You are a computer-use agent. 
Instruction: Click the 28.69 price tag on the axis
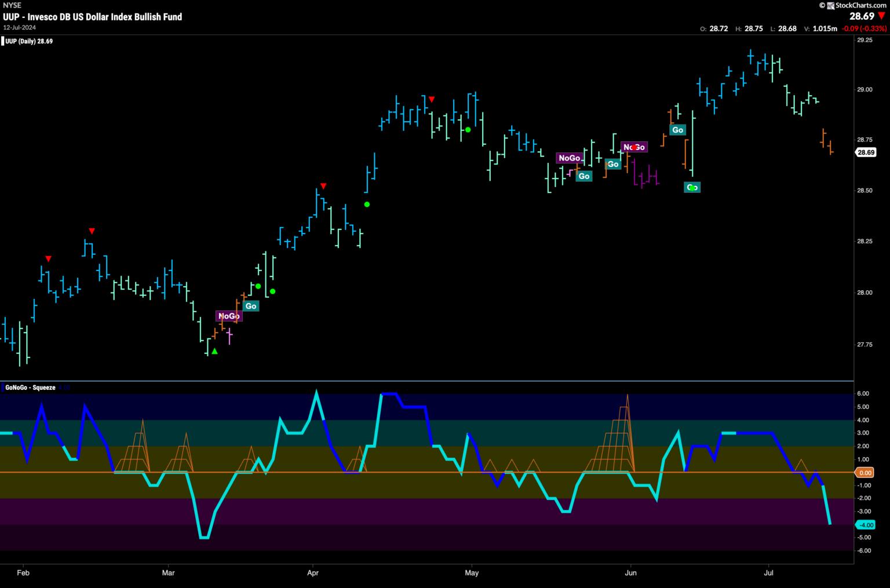tap(865, 152)
